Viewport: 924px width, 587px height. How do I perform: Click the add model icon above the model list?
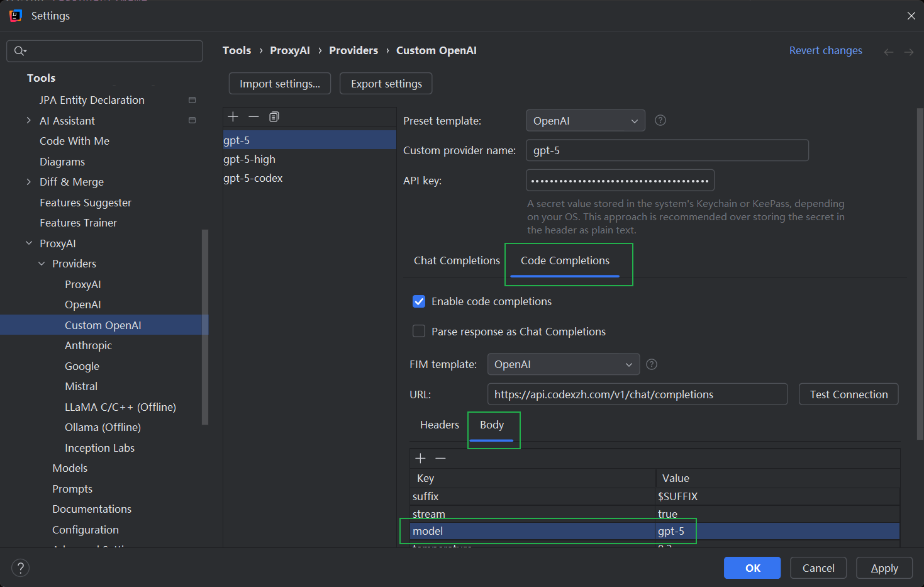coord(233,116)
